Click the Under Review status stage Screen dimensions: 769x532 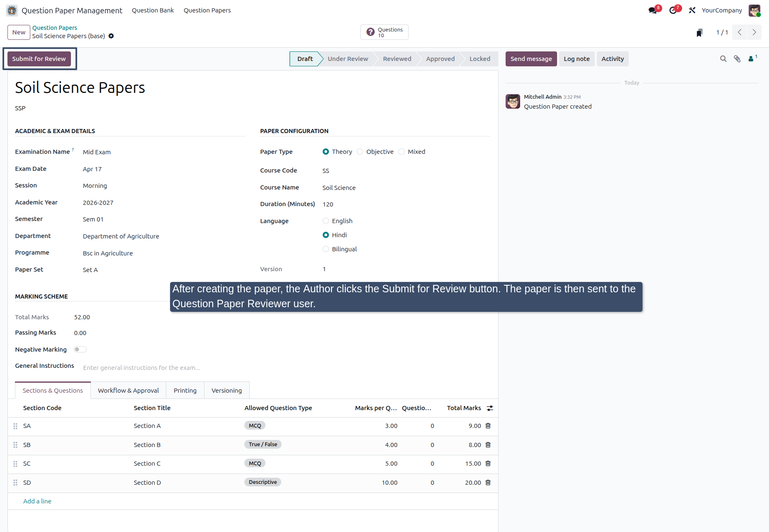[348, 59]
